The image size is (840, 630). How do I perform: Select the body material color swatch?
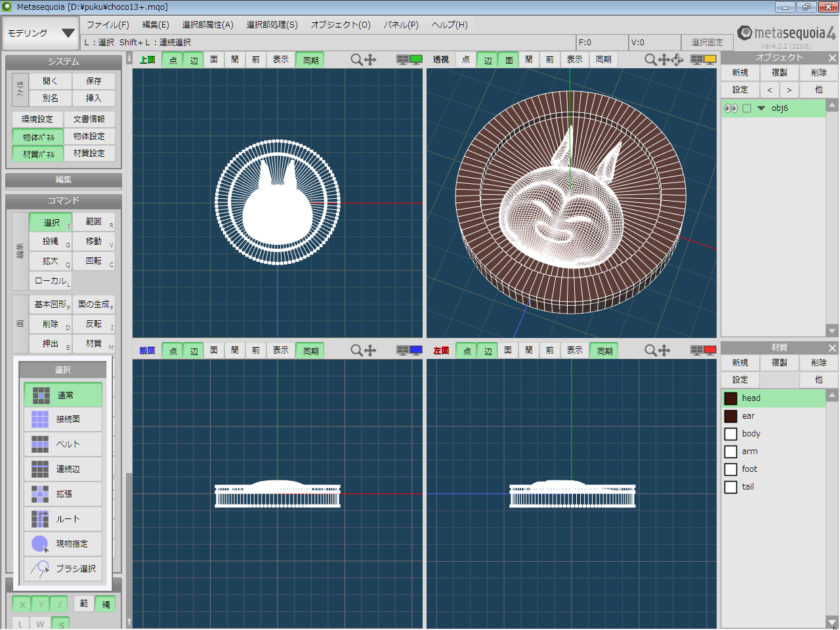pos(730,434)
